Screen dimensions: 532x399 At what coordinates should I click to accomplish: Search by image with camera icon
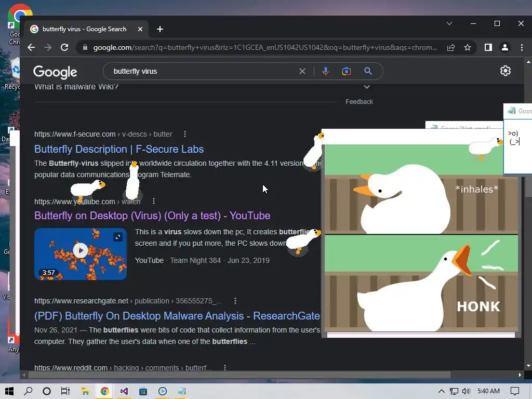pos(347,71)
